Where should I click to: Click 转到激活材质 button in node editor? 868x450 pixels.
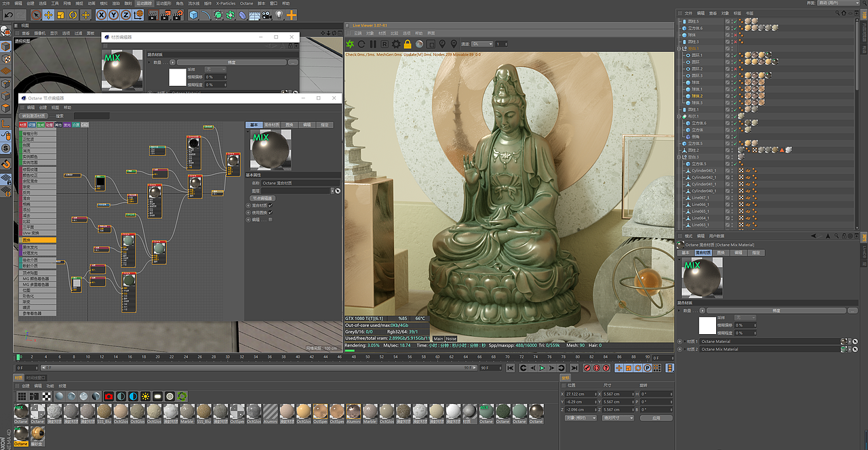[33, 116]
